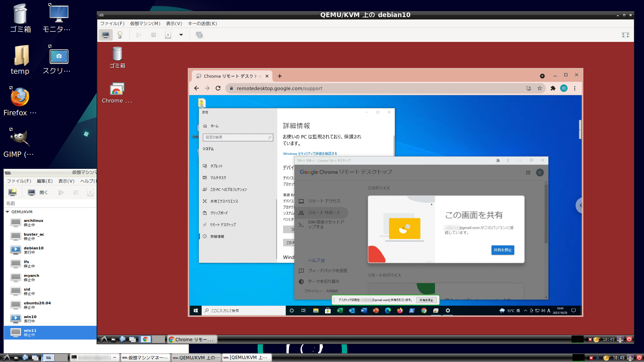Select the win10 virtual machine

pos(50,319)
